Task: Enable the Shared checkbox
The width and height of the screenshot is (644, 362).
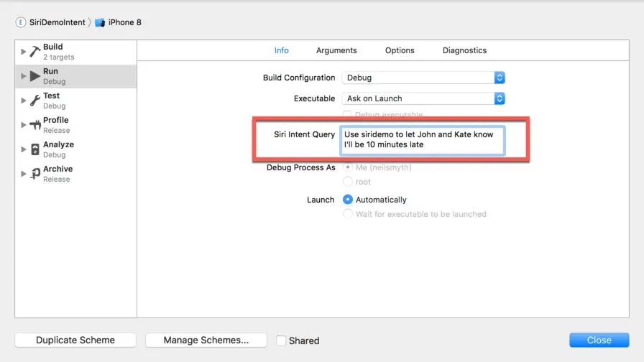Action: click(x=281, y=340)
